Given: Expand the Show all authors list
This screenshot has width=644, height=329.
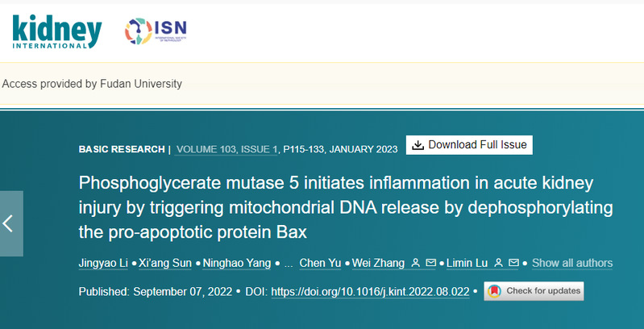Looking at the screenshot, I should pos(571,263).
